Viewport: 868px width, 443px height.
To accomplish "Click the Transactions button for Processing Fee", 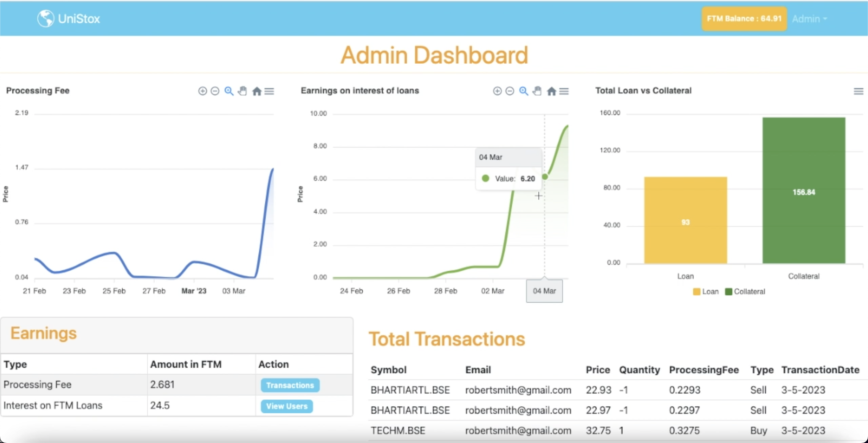I will (290, 385).
